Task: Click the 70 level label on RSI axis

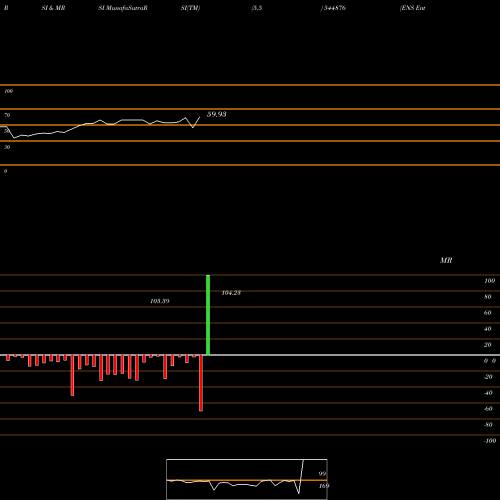Action: pyautogui.click(x=7, y=115)
